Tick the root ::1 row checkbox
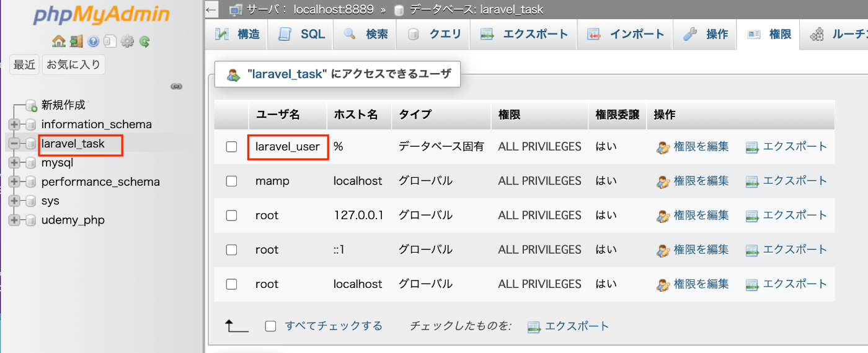This screenshot has width=868, height=353. 231,250
